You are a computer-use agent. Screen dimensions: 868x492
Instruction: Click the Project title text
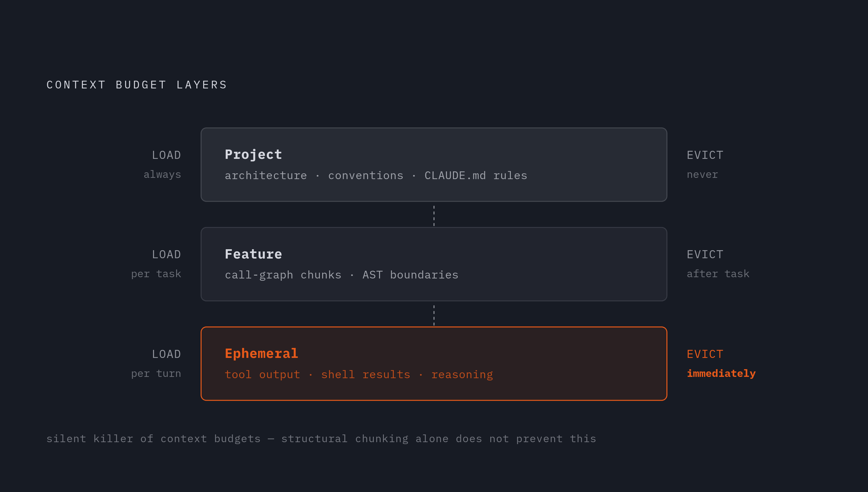[253, 154]
